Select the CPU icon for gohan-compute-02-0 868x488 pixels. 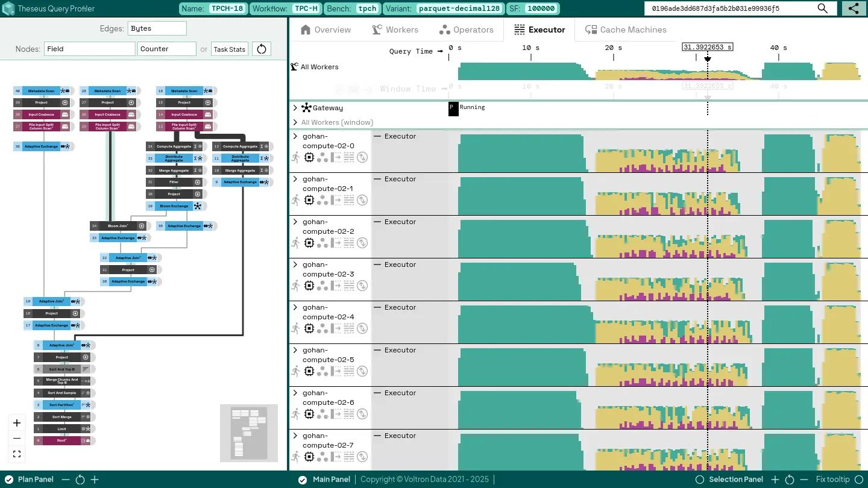pyautogui.click(x=309, y=157)
